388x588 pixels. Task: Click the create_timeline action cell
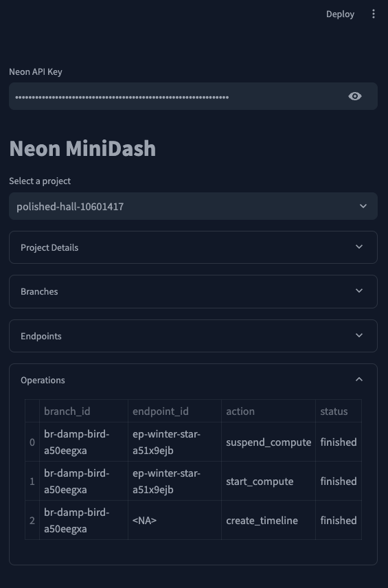pos(269,521)
